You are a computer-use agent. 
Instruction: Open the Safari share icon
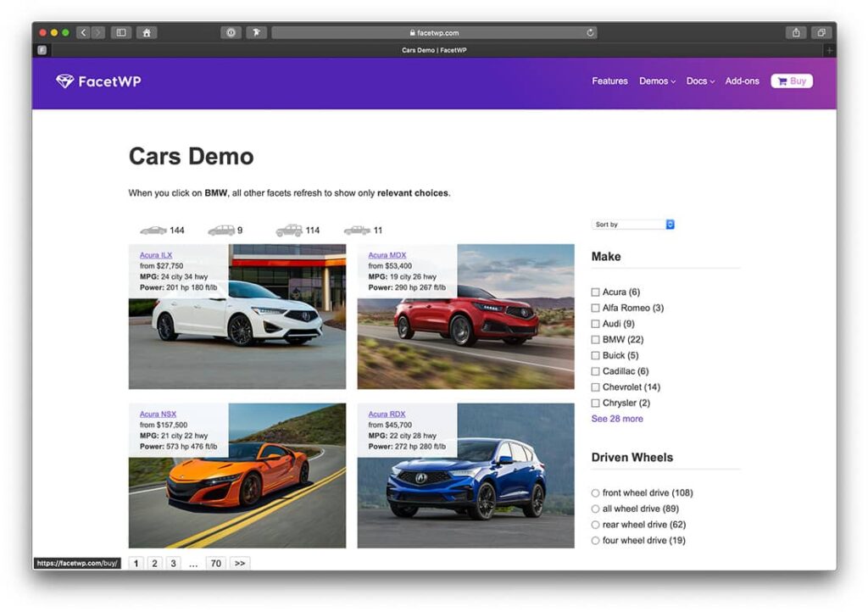pyautogui.click(x=796, y=33)
